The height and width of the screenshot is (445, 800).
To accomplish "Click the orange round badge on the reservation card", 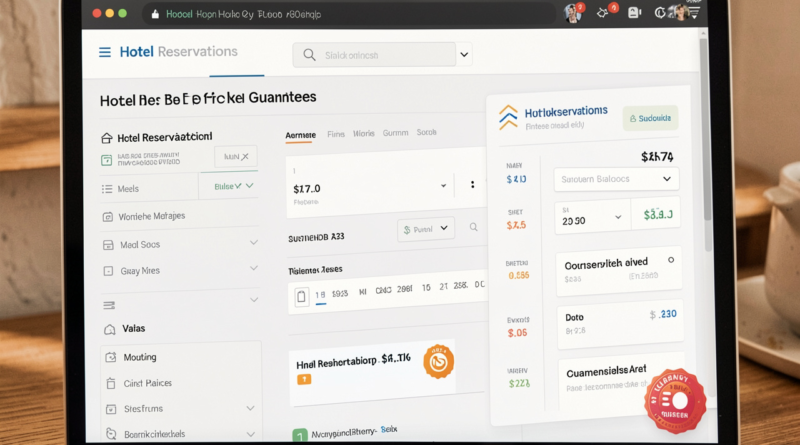I will pyautogui.click(x=438, y=361).
